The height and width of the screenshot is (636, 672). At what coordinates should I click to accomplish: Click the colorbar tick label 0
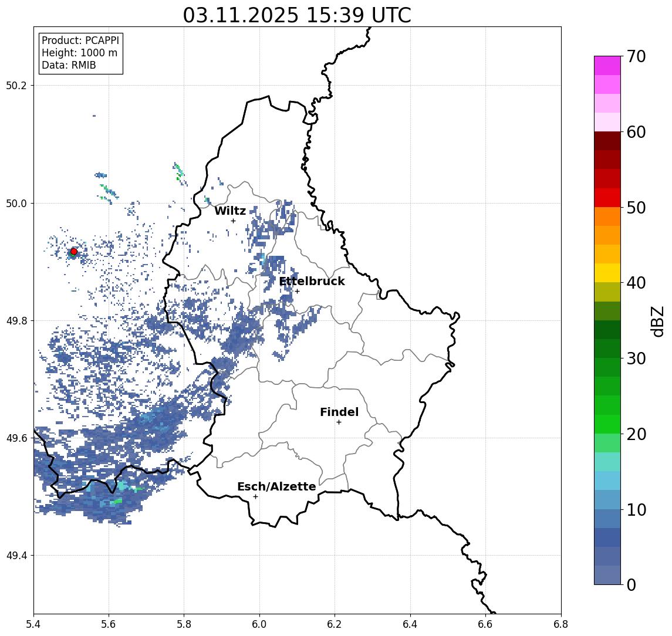632,585
